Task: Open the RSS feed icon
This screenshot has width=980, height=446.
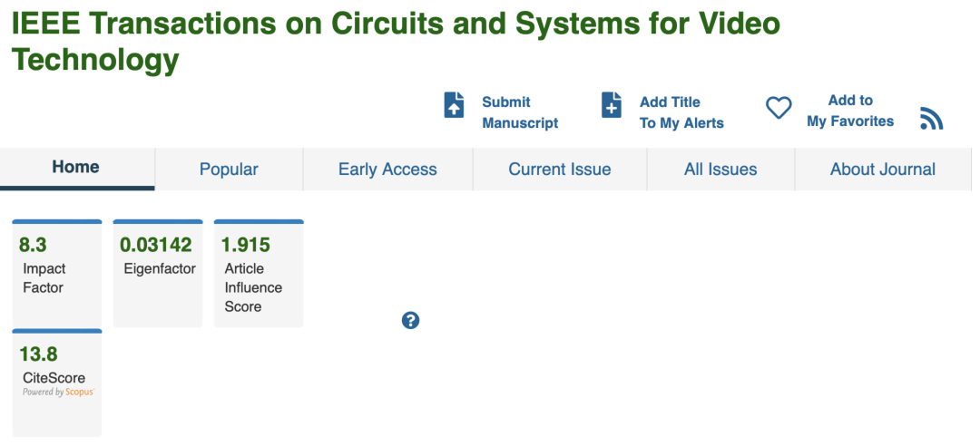Action: tap(931, 119)
